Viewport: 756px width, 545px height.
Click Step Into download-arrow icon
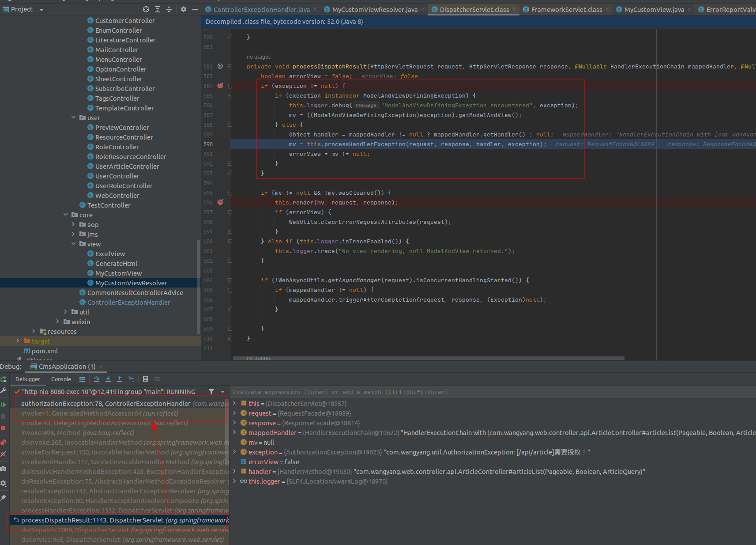click(108, 379)
